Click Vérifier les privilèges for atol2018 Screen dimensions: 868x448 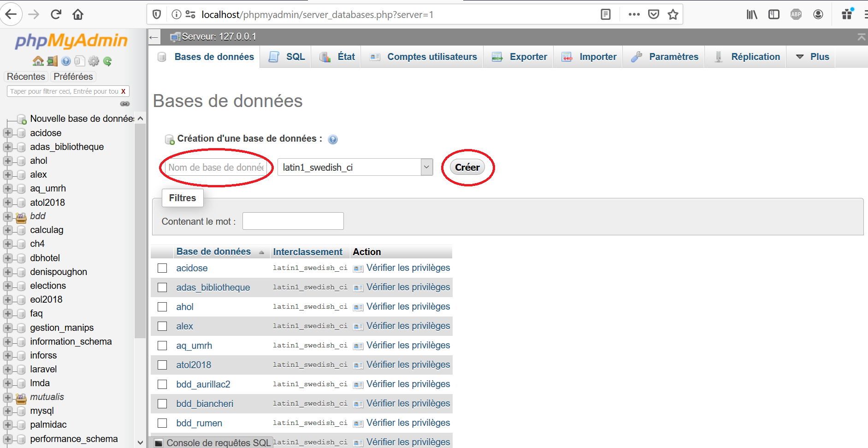[407, 364]
